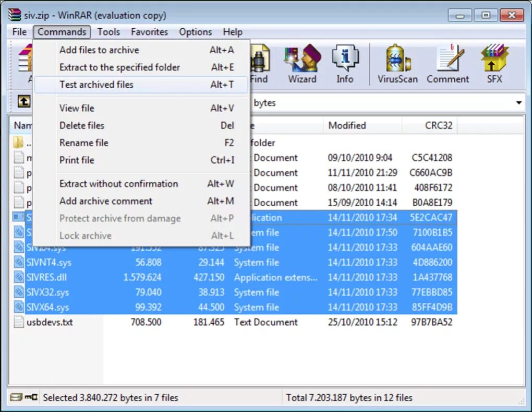Run VirusScan from the toolbar
The image size is (532, 412).
[x=397, y=64]
